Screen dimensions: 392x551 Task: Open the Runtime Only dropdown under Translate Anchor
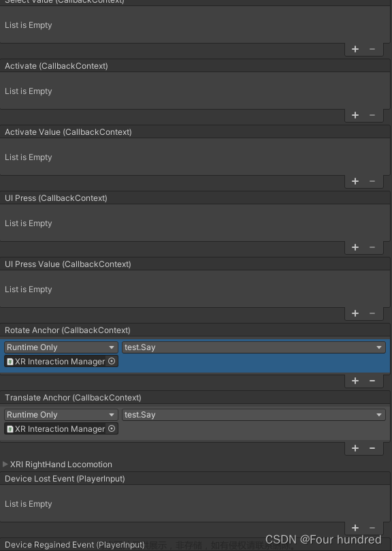tap(60, 415)
